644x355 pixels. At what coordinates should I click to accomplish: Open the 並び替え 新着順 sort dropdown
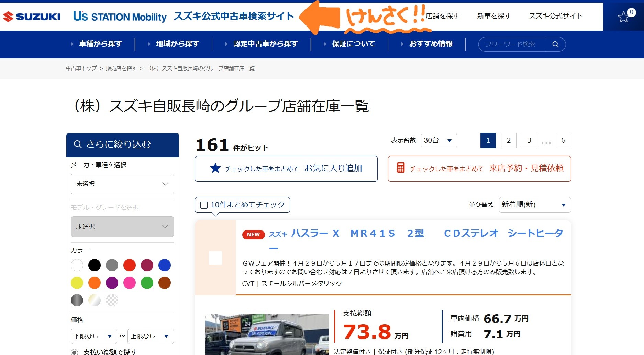534,205
